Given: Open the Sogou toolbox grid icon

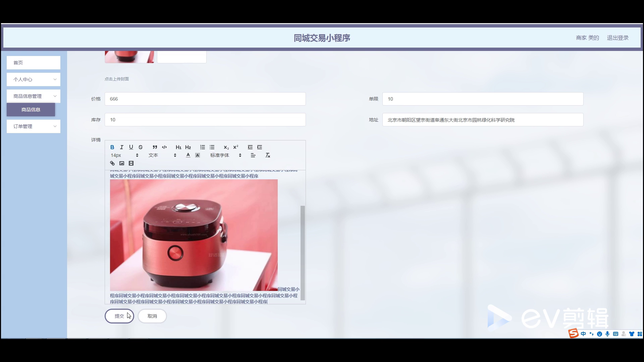Looking at the screenshot, I should (x=640, y=334).
